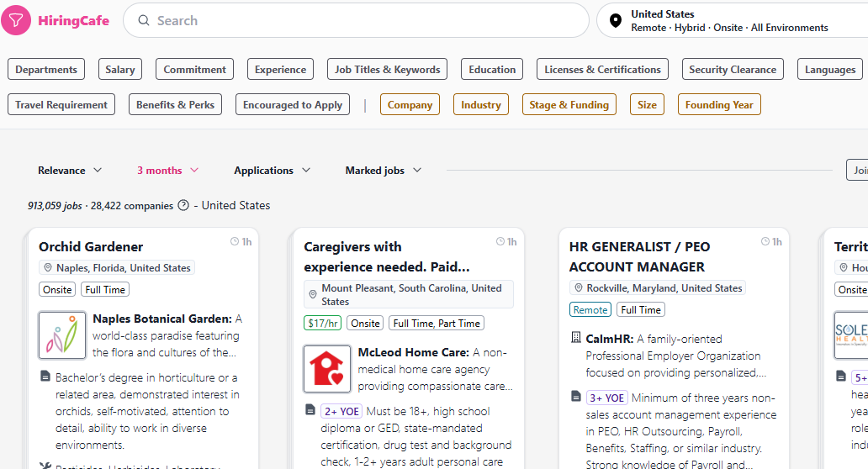This screenshot has height=469, width=868.
Task: Click the document icon beside 3+ YOE
Action: coord(575,396)
